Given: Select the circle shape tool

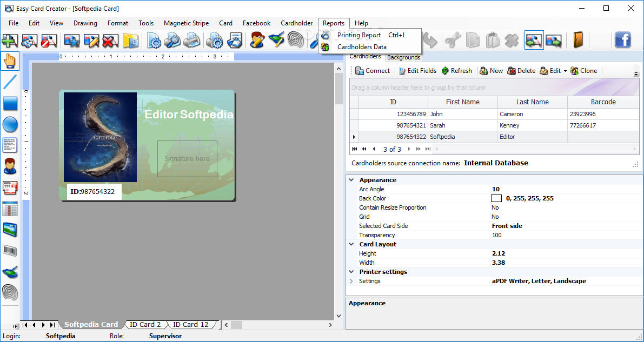Looking at the screenshot, I should pyautogui.click(x=10, y=124).
